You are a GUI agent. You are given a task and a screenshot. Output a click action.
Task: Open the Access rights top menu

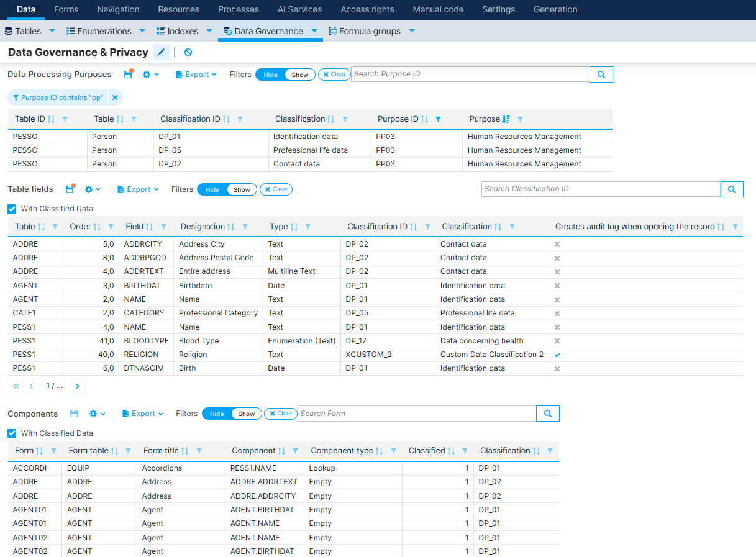pyautogui.click(x=368, y=9)
